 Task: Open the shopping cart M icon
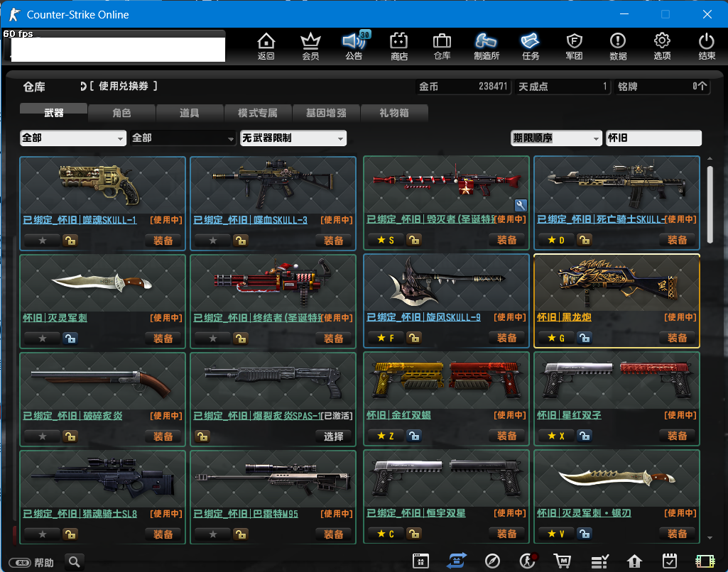(x=563, y=561)
